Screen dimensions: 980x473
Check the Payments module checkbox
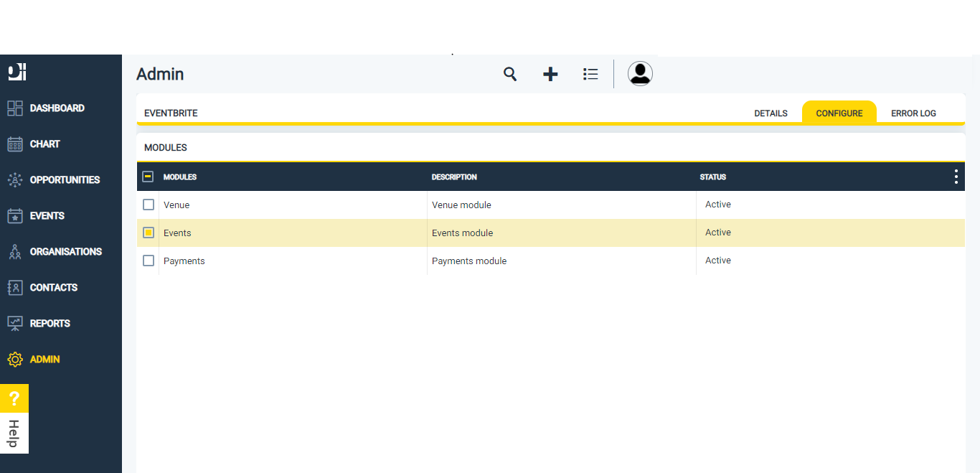149,261
